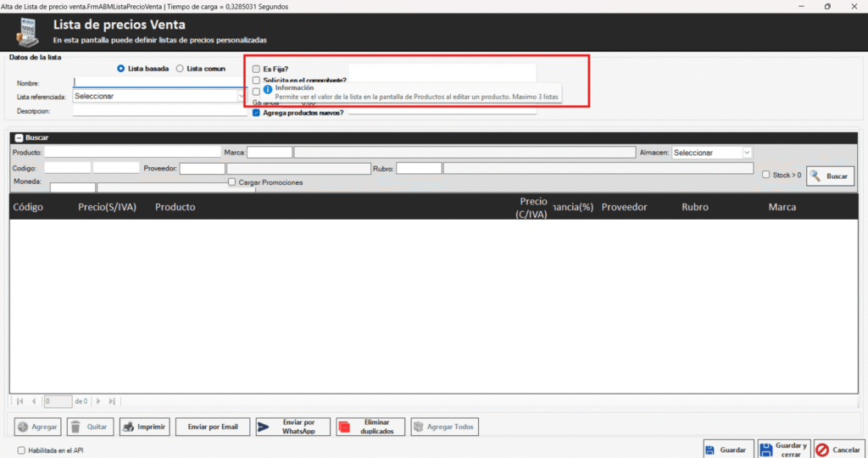The height and width of the screenshot is (458, 868).
Task: Click the red Cancelar button
Action: [x=838, y=450]
